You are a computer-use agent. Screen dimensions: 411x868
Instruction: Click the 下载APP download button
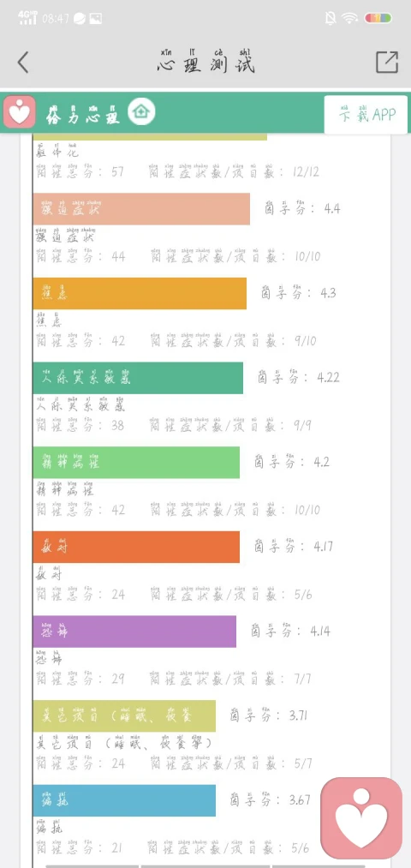(366, 115)
